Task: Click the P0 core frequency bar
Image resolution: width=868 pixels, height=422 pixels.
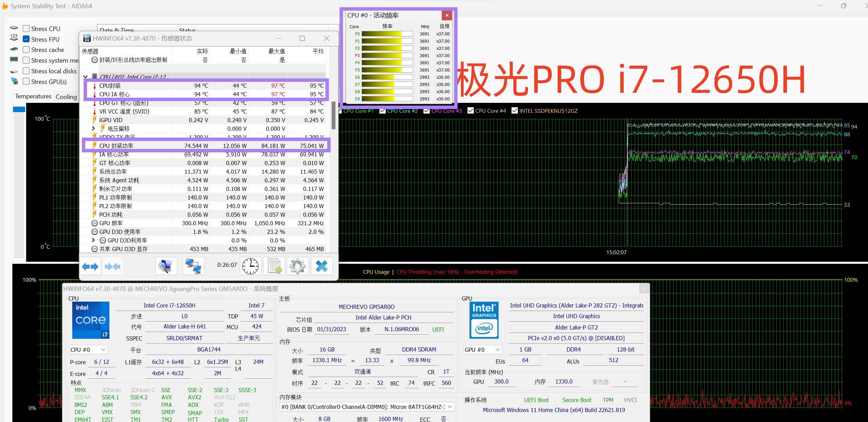Action: pos(387,34)
